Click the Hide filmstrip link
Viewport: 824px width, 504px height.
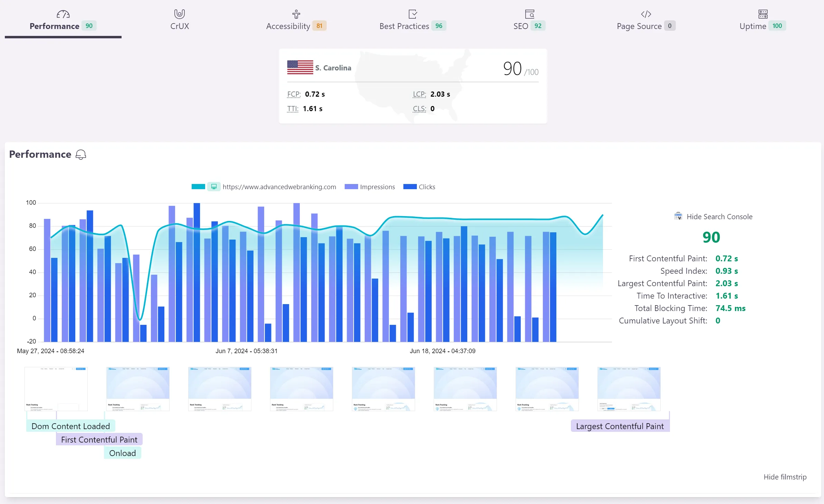point(785,476)
